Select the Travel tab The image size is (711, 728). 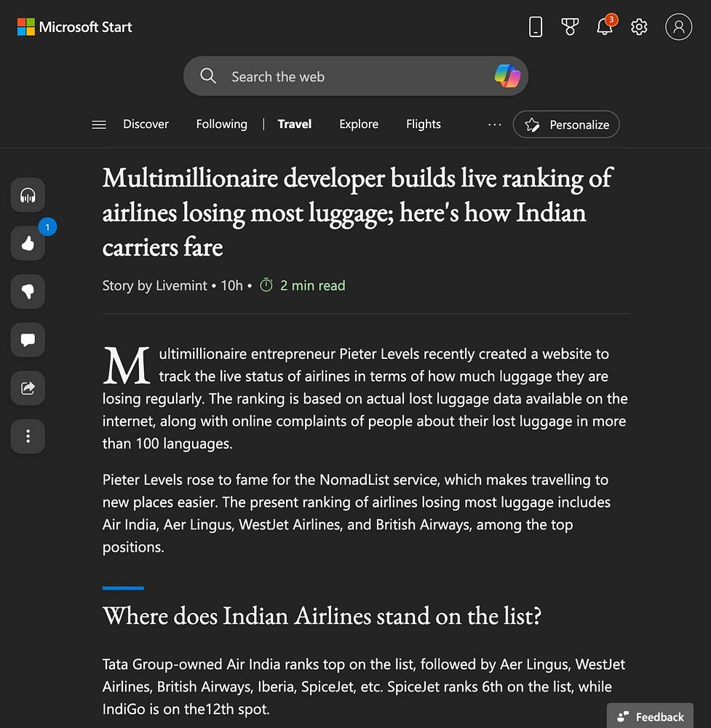pyautogui.click(x=295, y=124)
